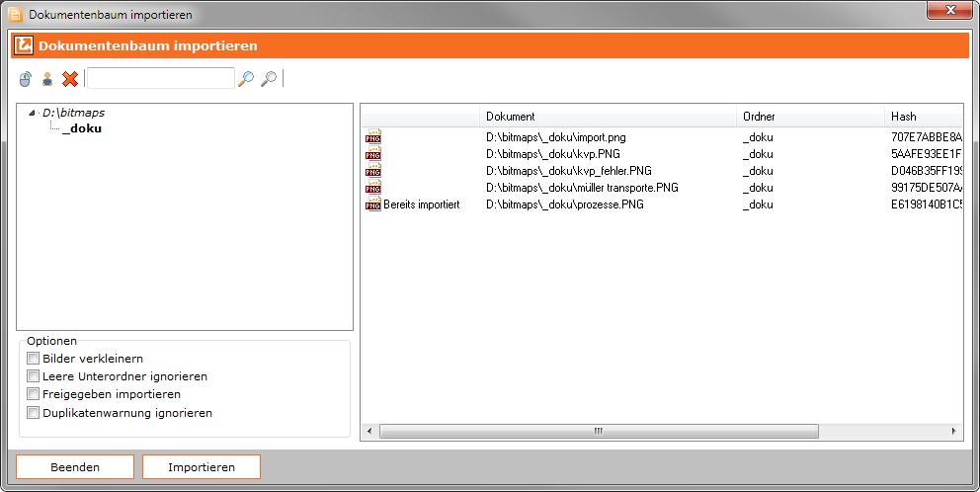
Task: Click the mouse icon in the toolbar
Action: pyautogui.click(x=26, y=79)
